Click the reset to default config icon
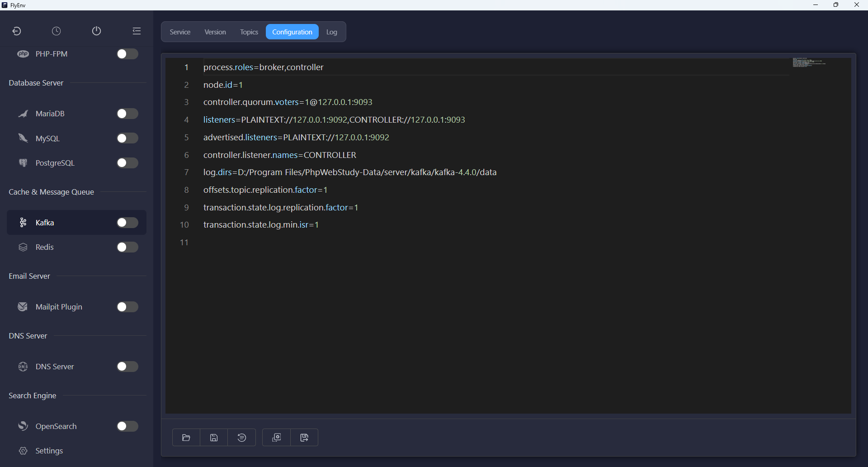 point(242,438)
